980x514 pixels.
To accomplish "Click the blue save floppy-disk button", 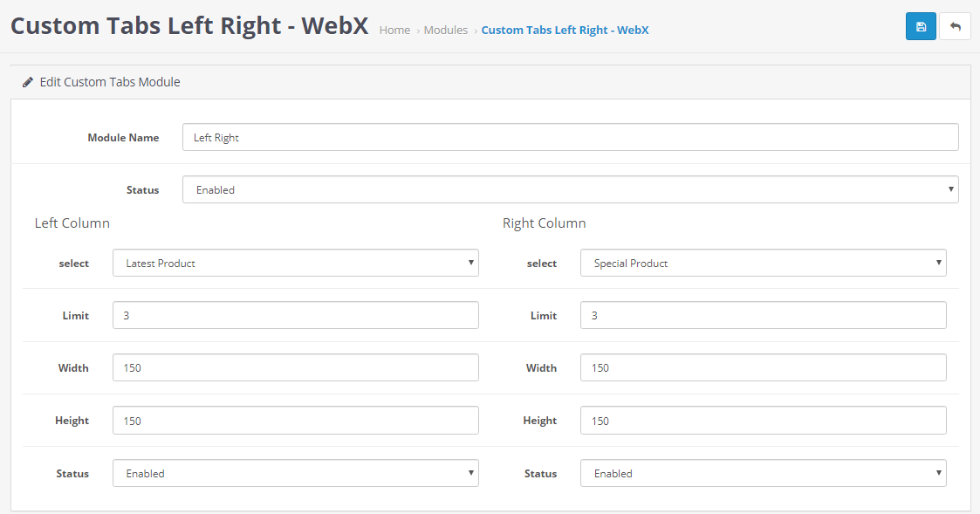I will point(921,26).
